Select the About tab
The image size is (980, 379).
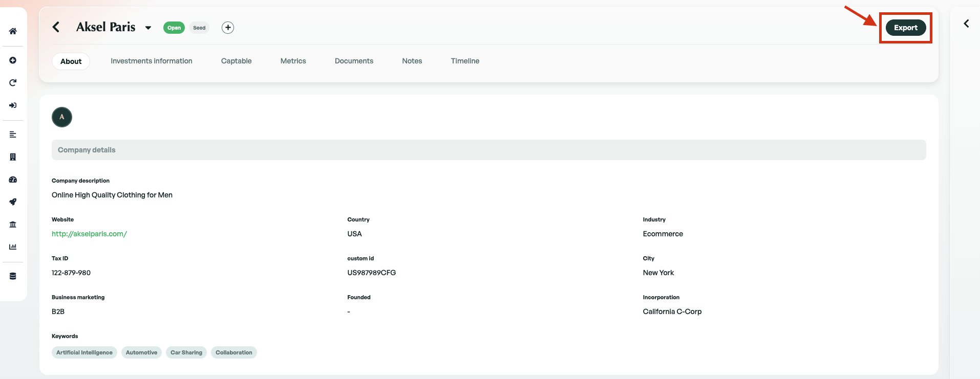(x=71, y=61)
